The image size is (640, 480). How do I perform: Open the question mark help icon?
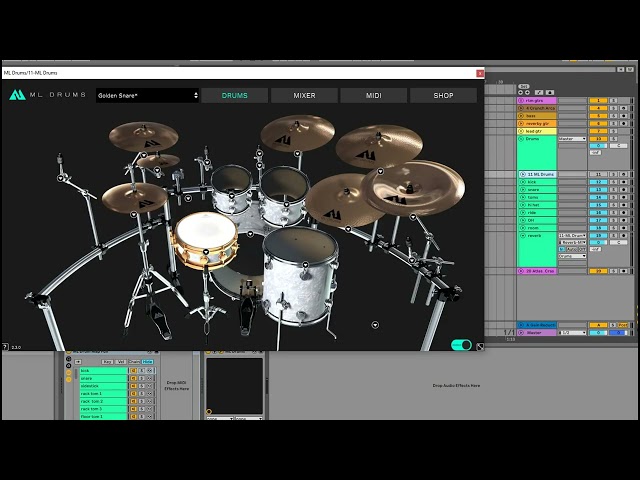[5, 347]
